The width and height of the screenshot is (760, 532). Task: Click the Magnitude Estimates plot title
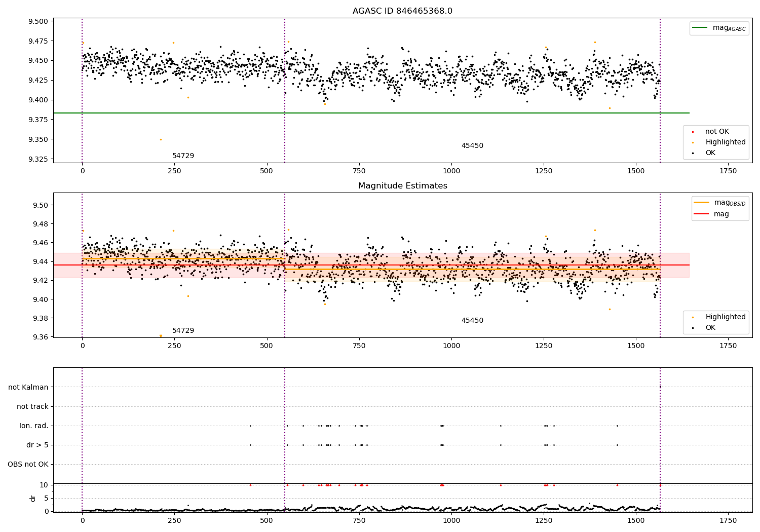point(402,186)
